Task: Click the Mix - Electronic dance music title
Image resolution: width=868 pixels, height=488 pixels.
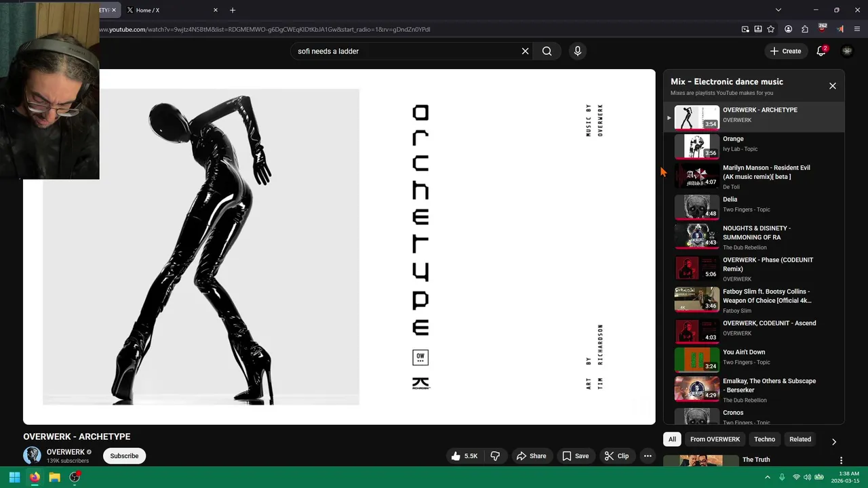Action: point(727,81)
